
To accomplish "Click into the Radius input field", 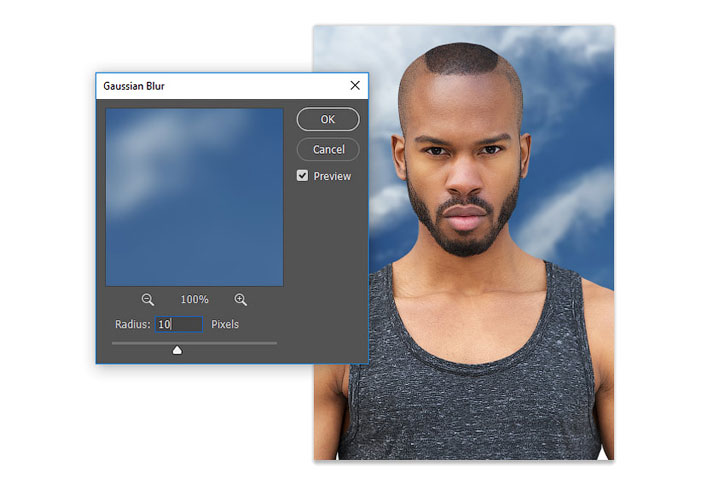I will (x=179, y=325).
